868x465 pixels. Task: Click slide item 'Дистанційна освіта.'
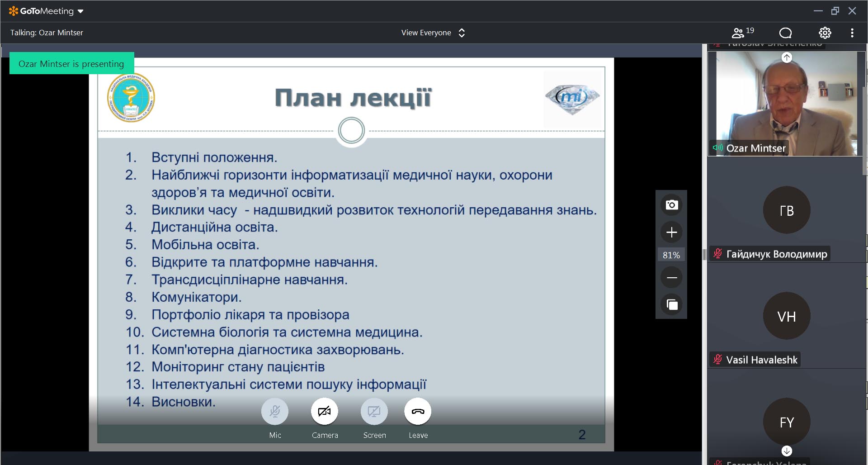pyautogui.click(x=215, y=227)
